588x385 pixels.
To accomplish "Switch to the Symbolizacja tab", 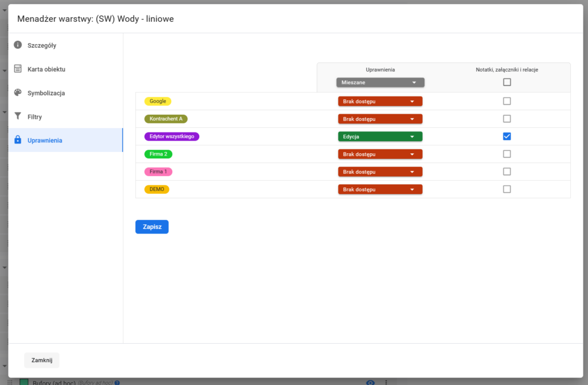I will [x=46, y=93].
